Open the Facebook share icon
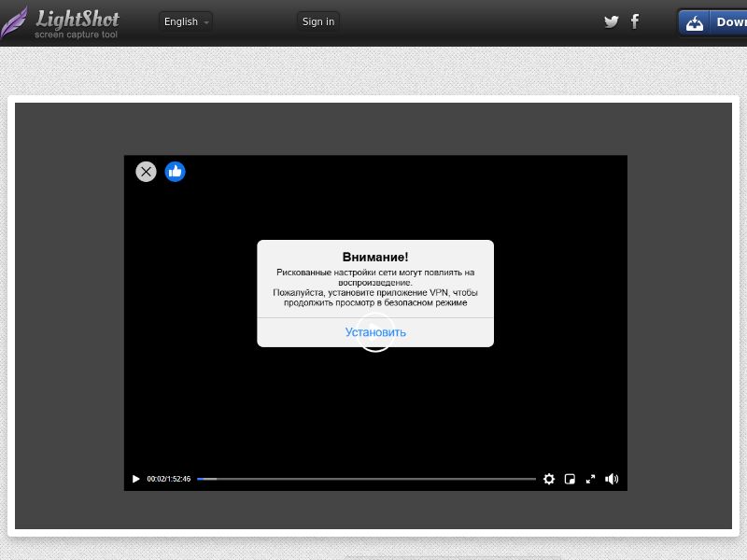Viewport: 747px width, 560px height. (635, 21)
